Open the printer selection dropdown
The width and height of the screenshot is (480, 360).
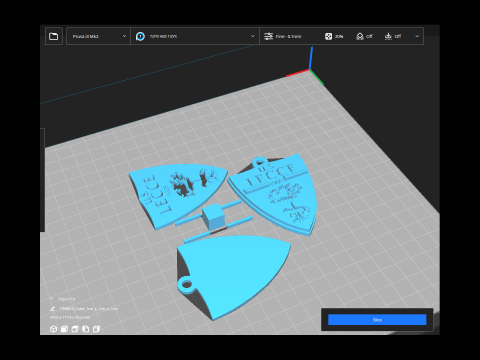click(x=98, y=36)
